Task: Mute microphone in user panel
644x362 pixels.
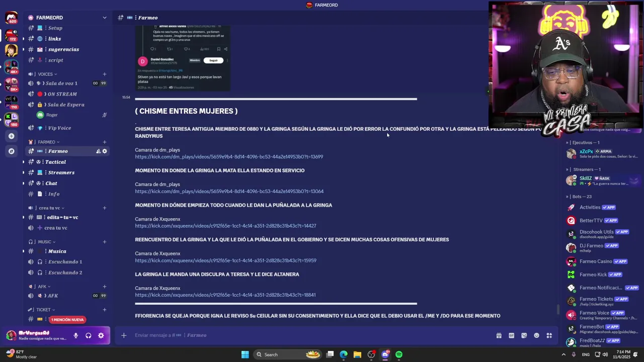Action: (76, 335)
